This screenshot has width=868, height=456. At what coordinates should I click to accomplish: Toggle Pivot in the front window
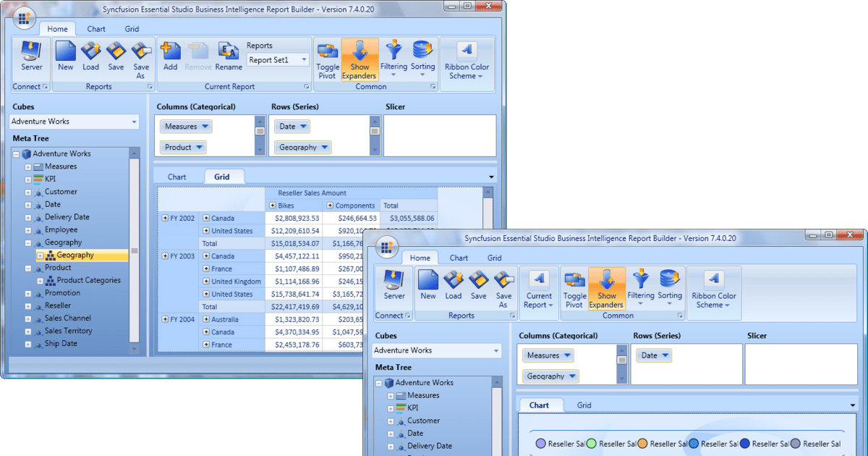click(x=574, y=288)
